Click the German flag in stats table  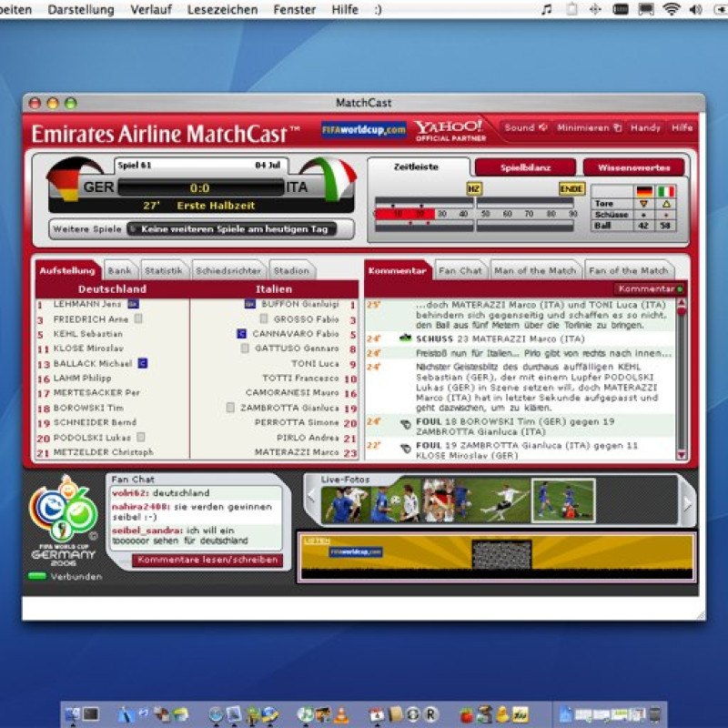(644, 191)
